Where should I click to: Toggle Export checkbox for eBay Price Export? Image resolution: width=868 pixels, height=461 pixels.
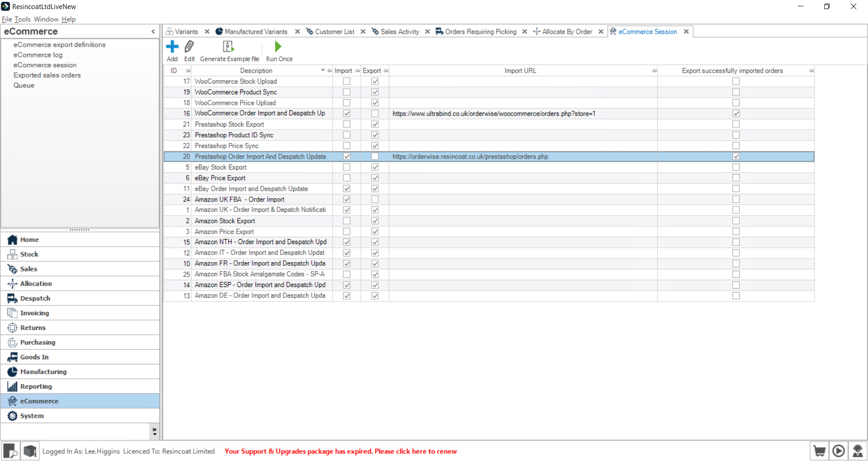pos(375,178)
